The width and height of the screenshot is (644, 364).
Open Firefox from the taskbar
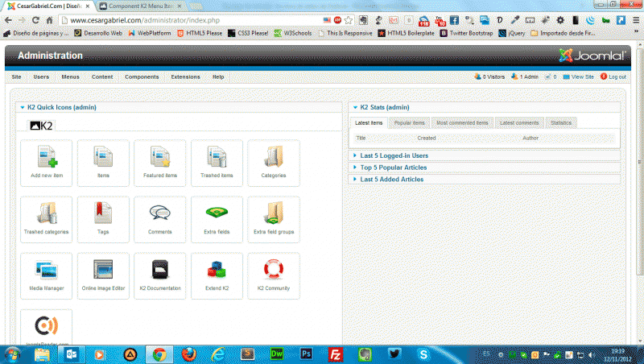click(x=189, y=354)
